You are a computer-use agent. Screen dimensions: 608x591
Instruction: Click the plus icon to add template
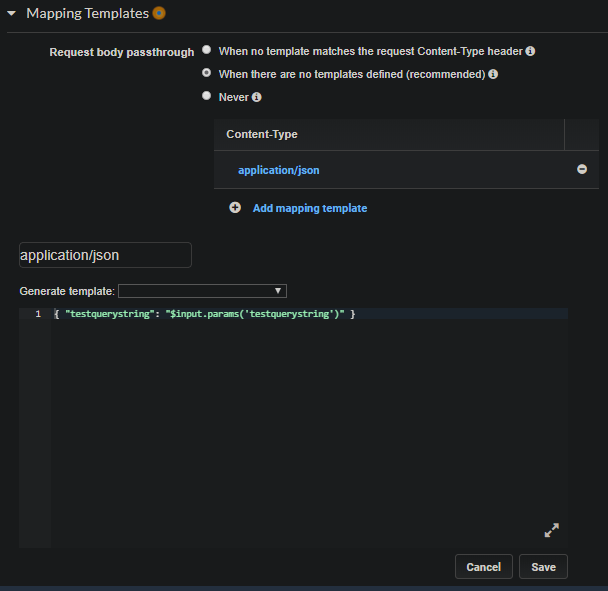pyautogui.click(x=235, y=208)
